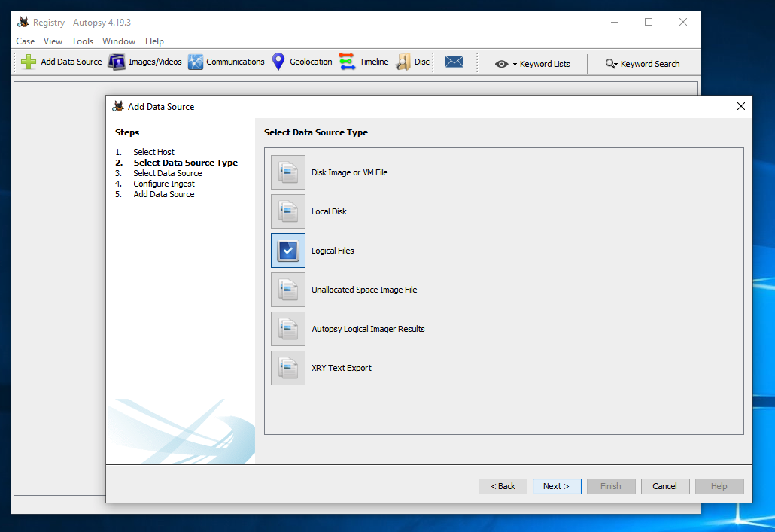Open the Tools menu
Screen dimensions: 775x532
(x=82, y=41)
